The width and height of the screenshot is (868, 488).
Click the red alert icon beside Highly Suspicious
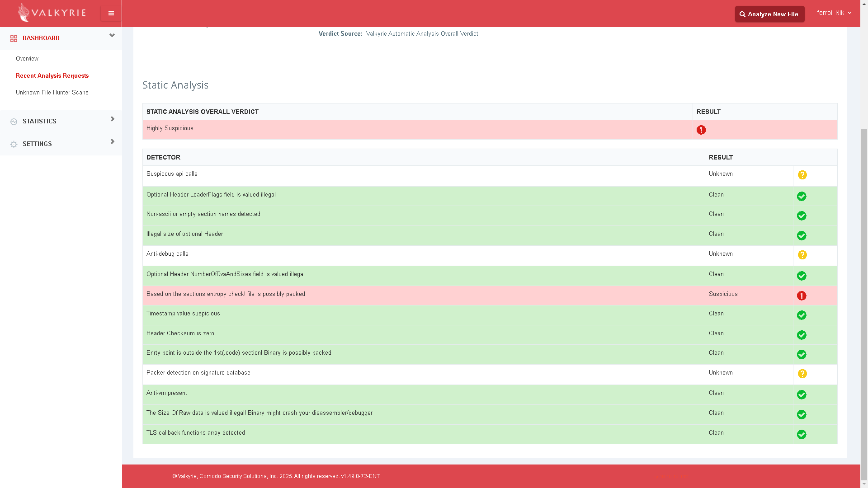pos(701,130)
